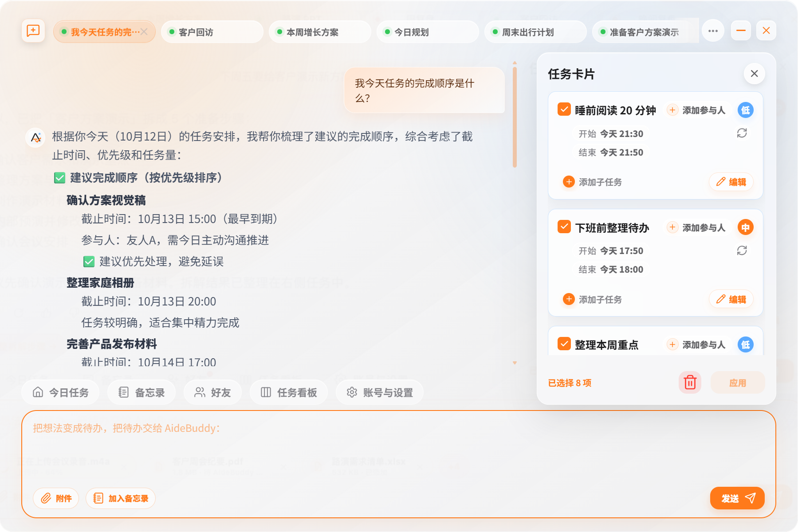Open the low-priority badge on 睡前阅读 20 分钟

point(746,110)
